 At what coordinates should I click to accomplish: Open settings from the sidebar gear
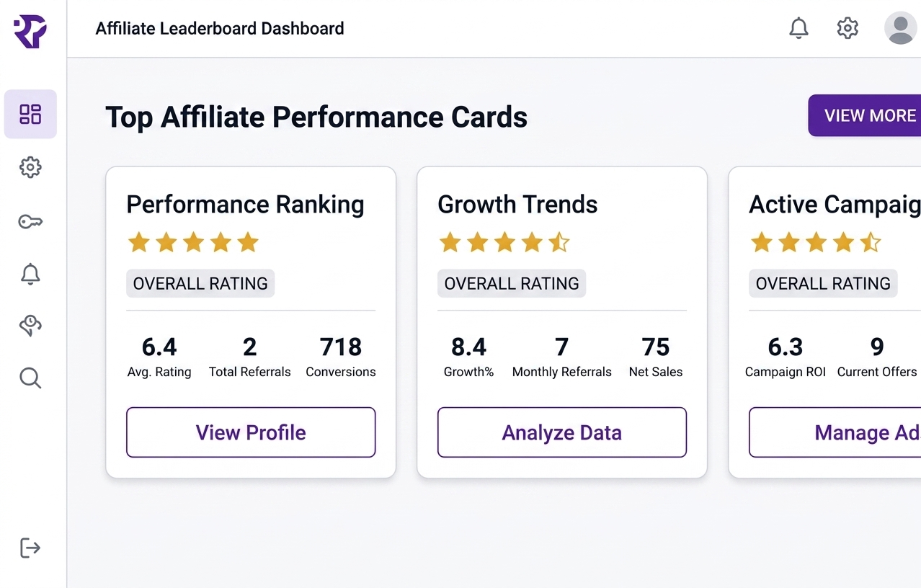click(30, 167)
